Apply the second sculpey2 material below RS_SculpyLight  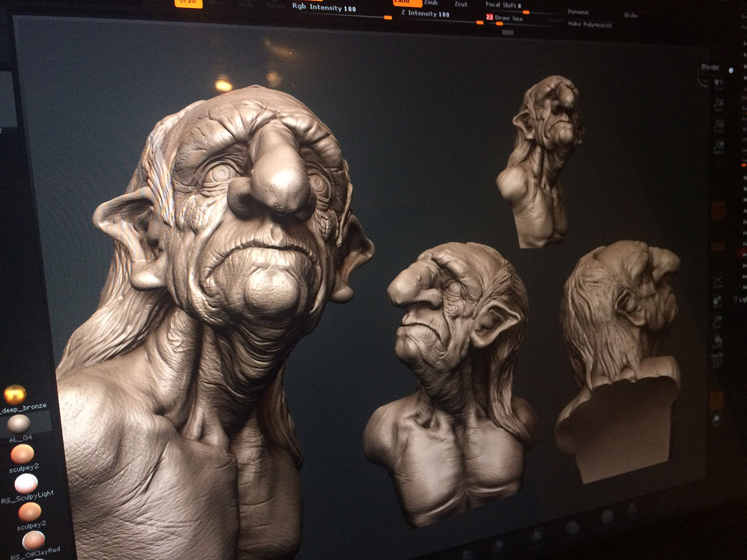click(x=29, y=511)
